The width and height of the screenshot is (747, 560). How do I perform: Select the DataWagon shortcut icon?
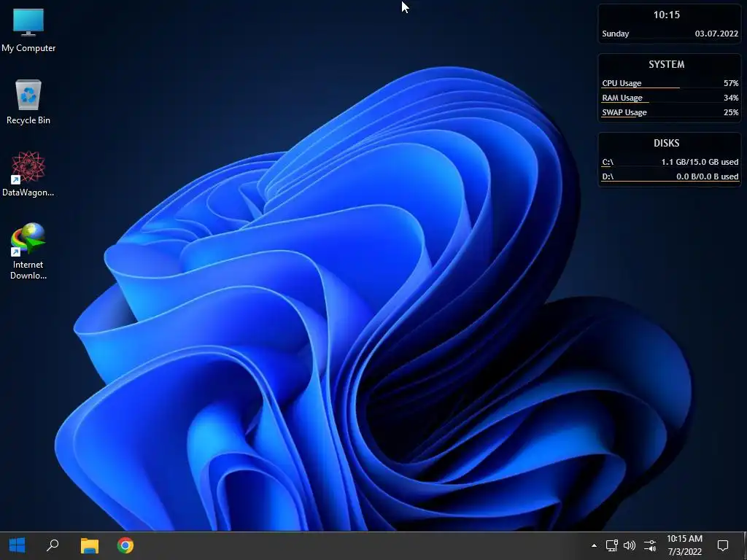28,174
